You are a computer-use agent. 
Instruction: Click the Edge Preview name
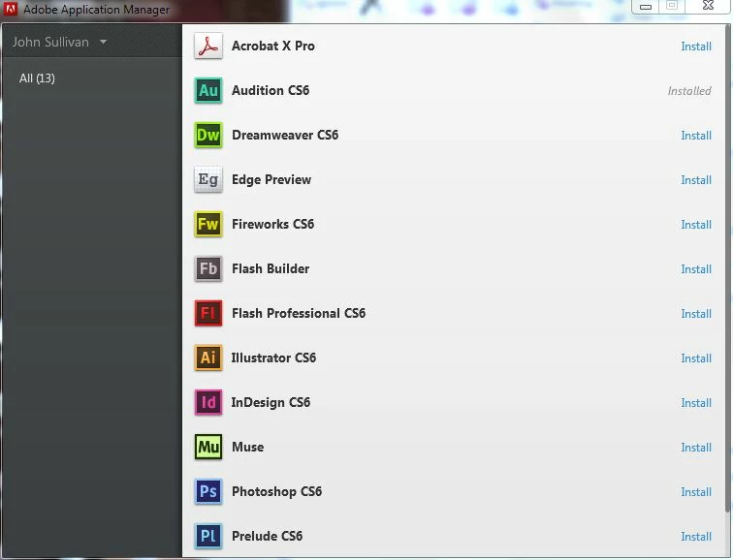pos(271,180)
